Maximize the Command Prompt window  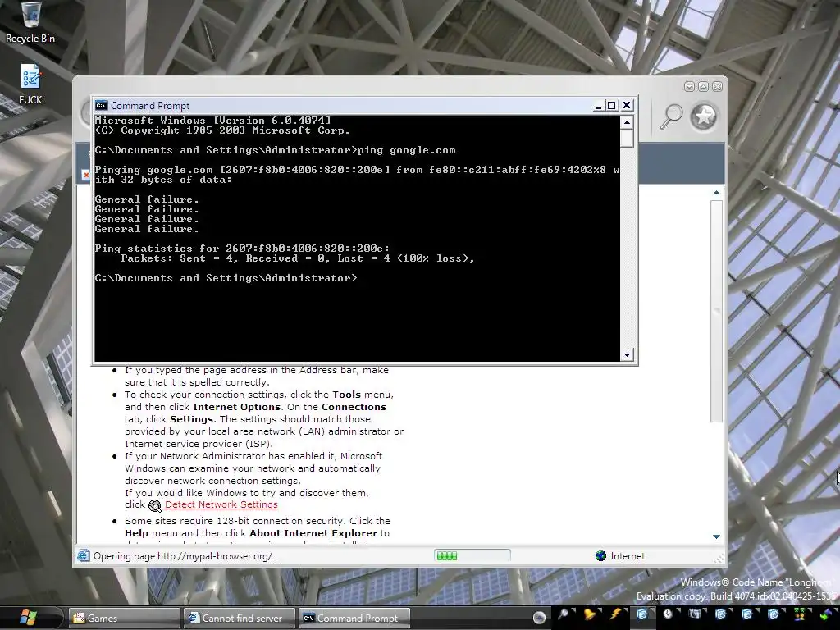[x=611, y=106]
